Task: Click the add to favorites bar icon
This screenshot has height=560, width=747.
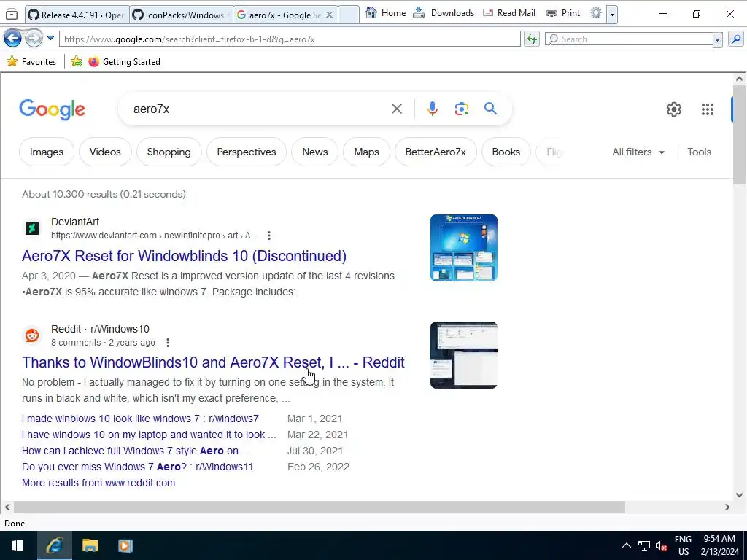Action: (x=76, y=61)
